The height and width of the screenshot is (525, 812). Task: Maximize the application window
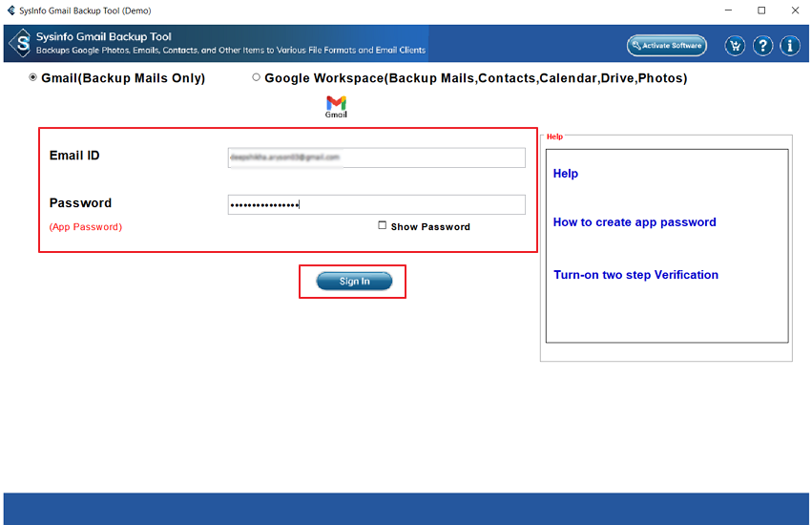761,10
